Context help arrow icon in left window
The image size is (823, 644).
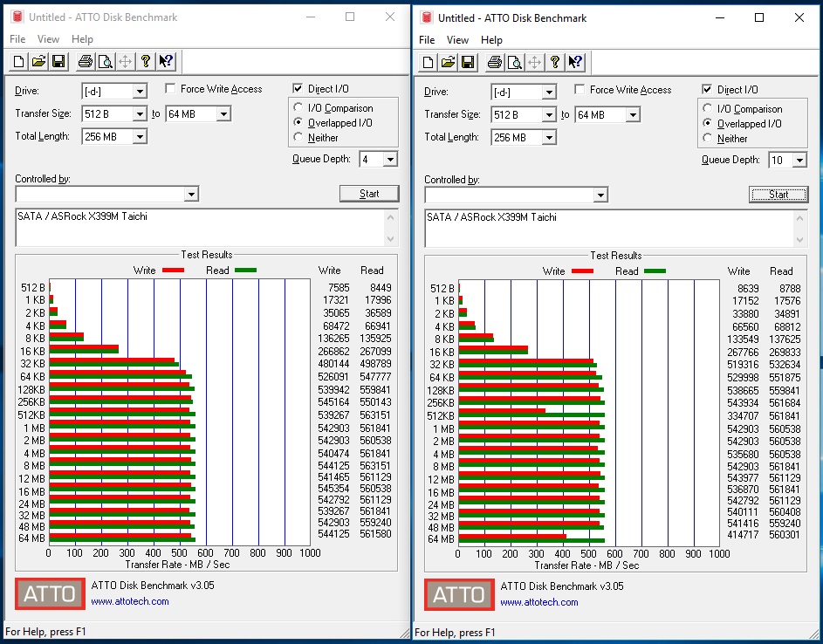[166, 61]
